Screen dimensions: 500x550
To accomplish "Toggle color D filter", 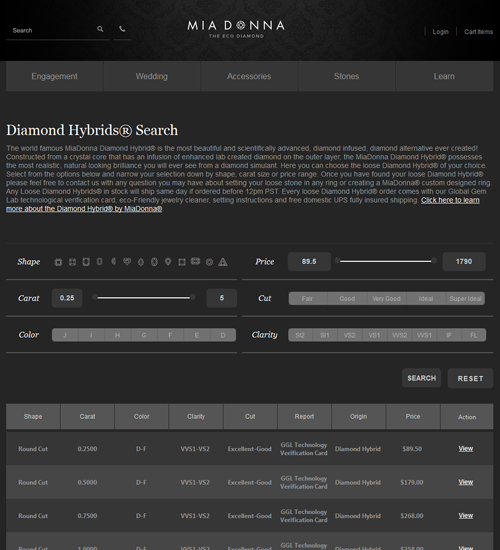I will point(223,335).
